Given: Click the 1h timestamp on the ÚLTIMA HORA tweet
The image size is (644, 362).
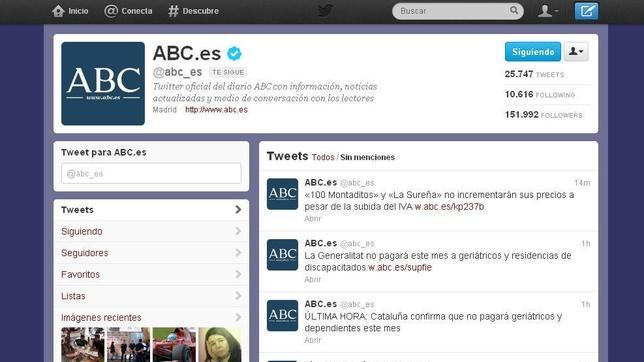Looking at the screenshot, I should (586, 304).
